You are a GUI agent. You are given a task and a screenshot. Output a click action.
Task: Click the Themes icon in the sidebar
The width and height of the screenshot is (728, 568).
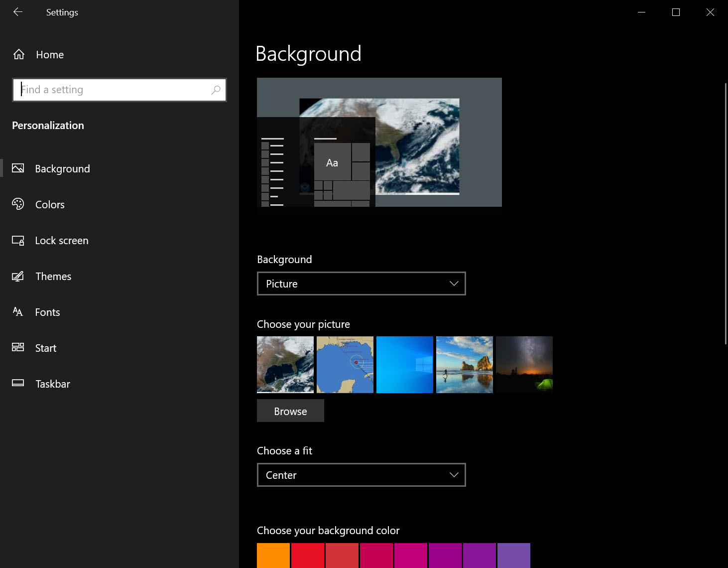point(18,277)
